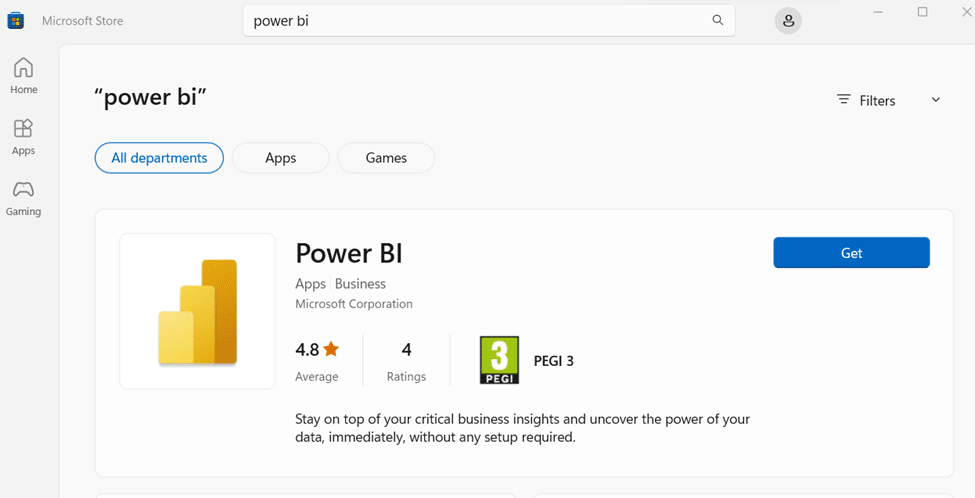Click the Microsoft Store logo icon
The image size is (975, 498).
pos(16,21)
